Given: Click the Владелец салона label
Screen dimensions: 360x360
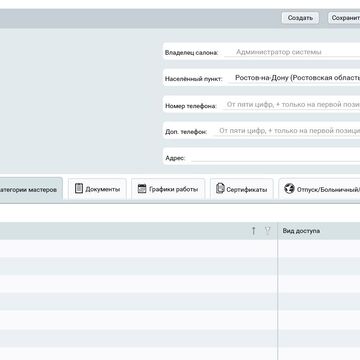Looking at the screenshot, I should [x=192, y=53].
